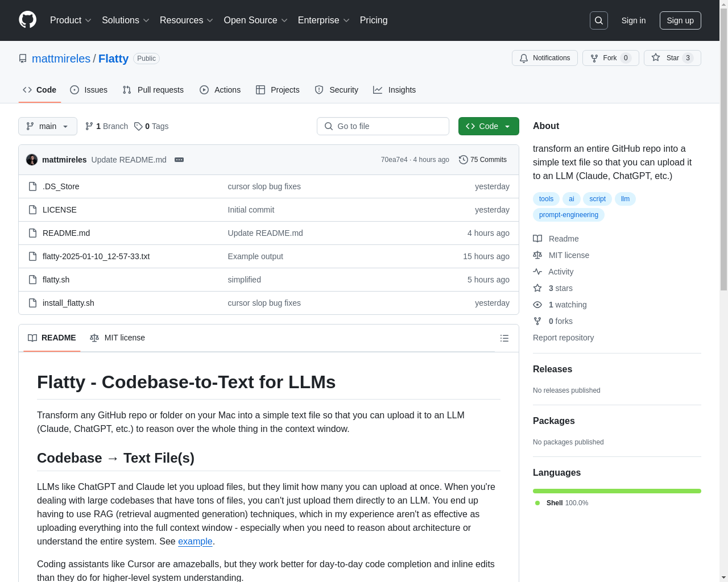This screenshot has width=728, height=582.
Task: Click the file icon for .DS_Store
Action: (x=33, y=186)
